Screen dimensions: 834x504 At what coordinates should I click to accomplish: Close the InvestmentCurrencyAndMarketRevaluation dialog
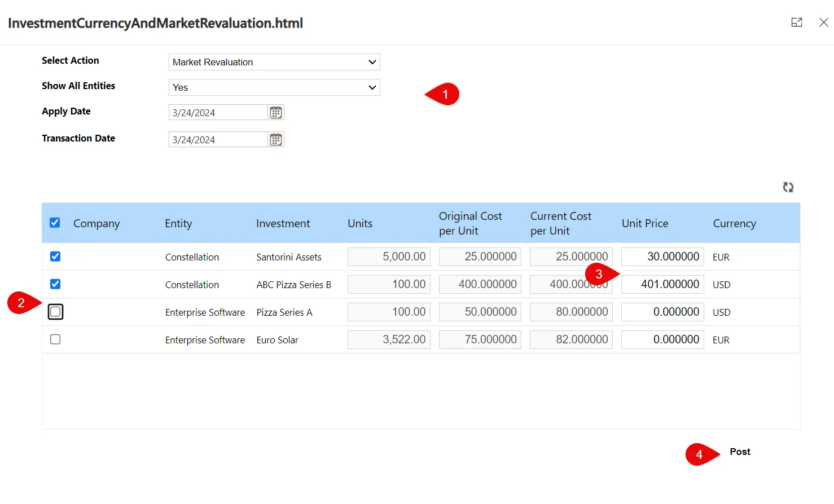click(824, 23)
